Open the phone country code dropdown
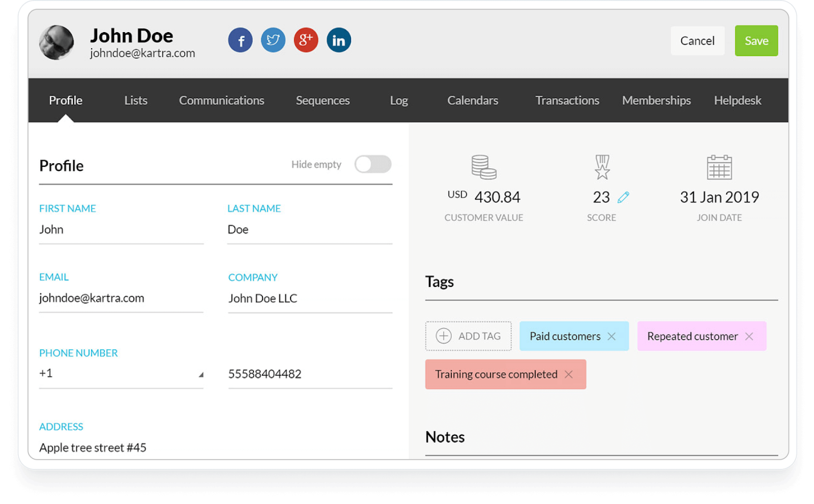This screenshot has height=504, width=814. (201, 374)
